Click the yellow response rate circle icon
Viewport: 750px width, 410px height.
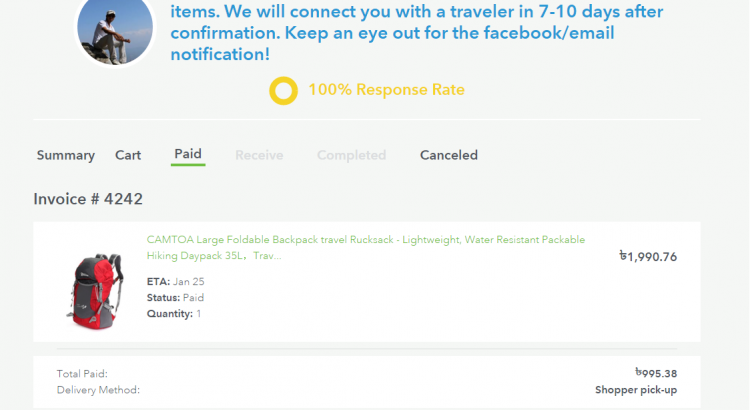coord(284,90)
